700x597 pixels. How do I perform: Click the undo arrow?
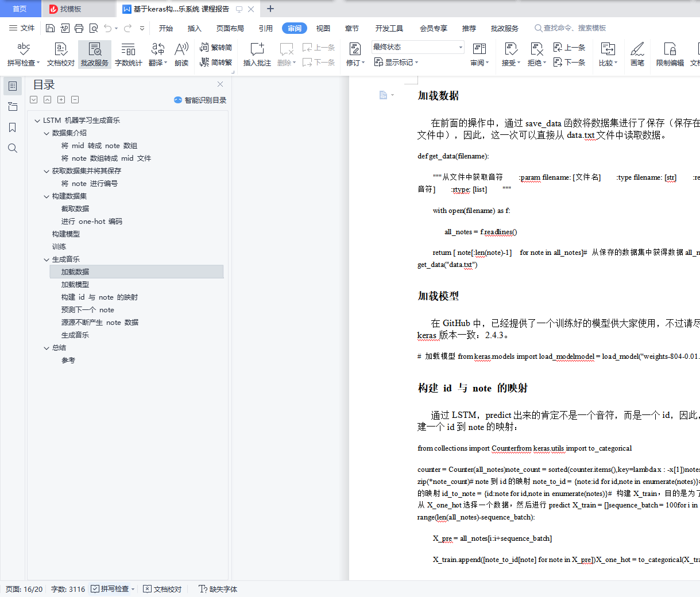click(107, 28)
